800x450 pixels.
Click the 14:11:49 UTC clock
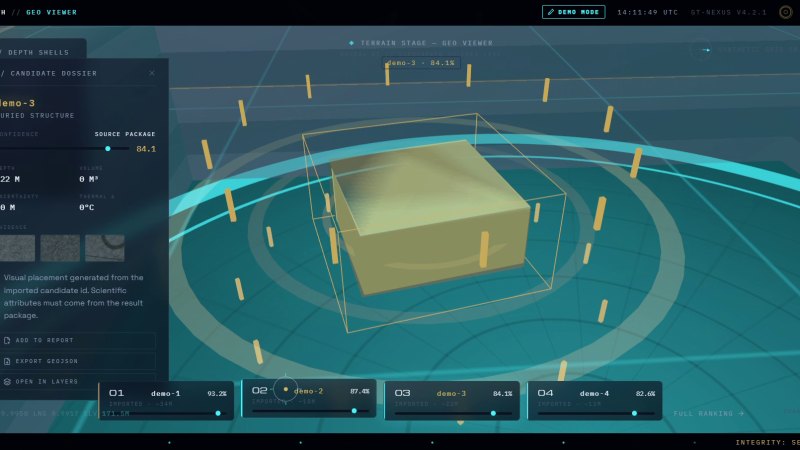pyautogui.click(x=647, y=12)
